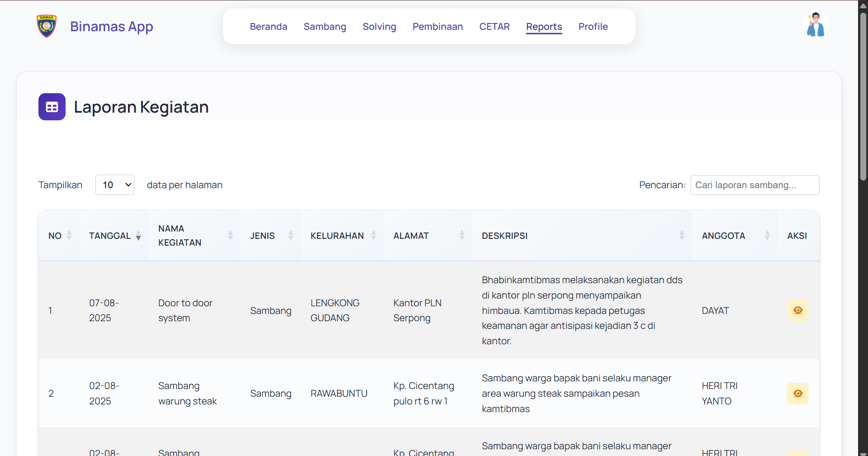This screenshot has width=868, height=456.
Task: Select the Reports nav tab
Action: point(544,27)
